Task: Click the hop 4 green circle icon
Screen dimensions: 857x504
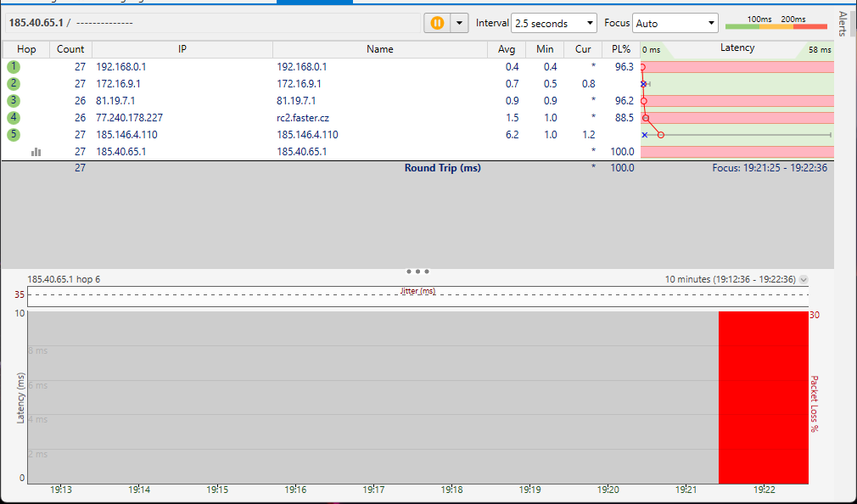Action: (x=14, y=117)
